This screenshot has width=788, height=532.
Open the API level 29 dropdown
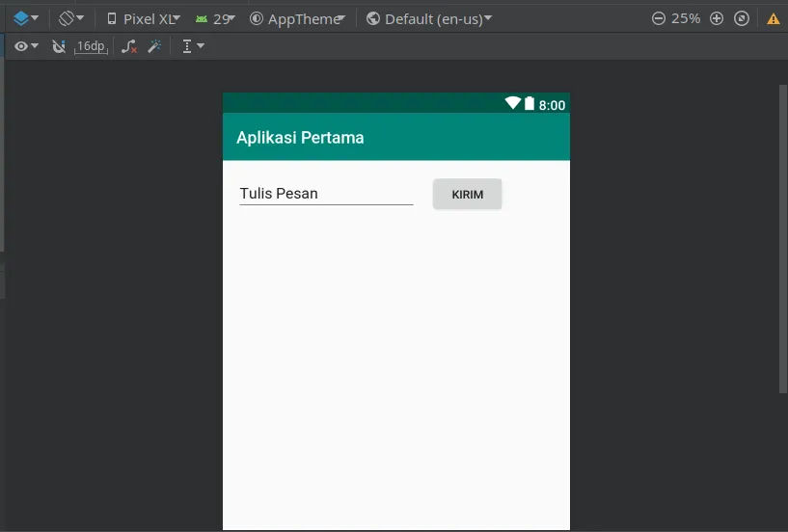click(x=215, y=19)
